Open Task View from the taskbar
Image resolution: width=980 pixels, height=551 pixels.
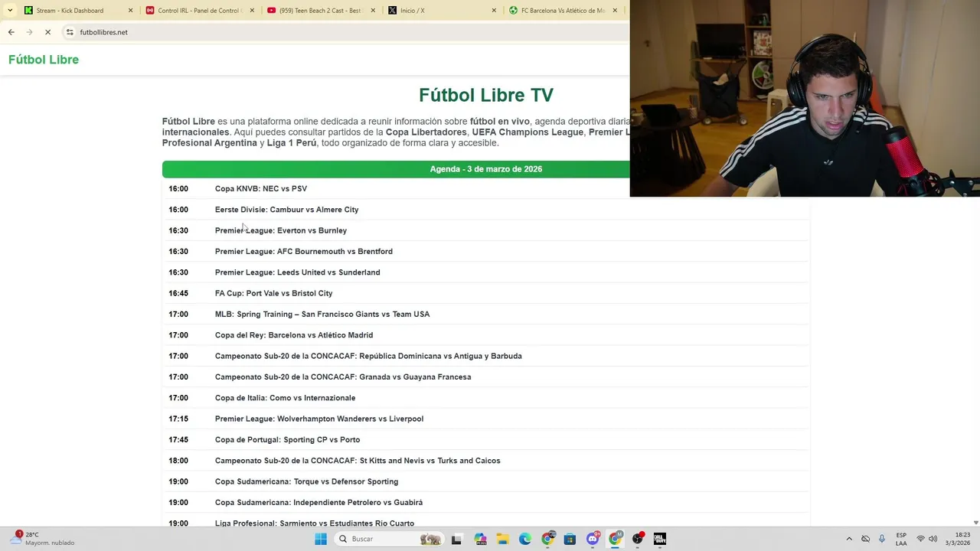(x=456, y=539)
